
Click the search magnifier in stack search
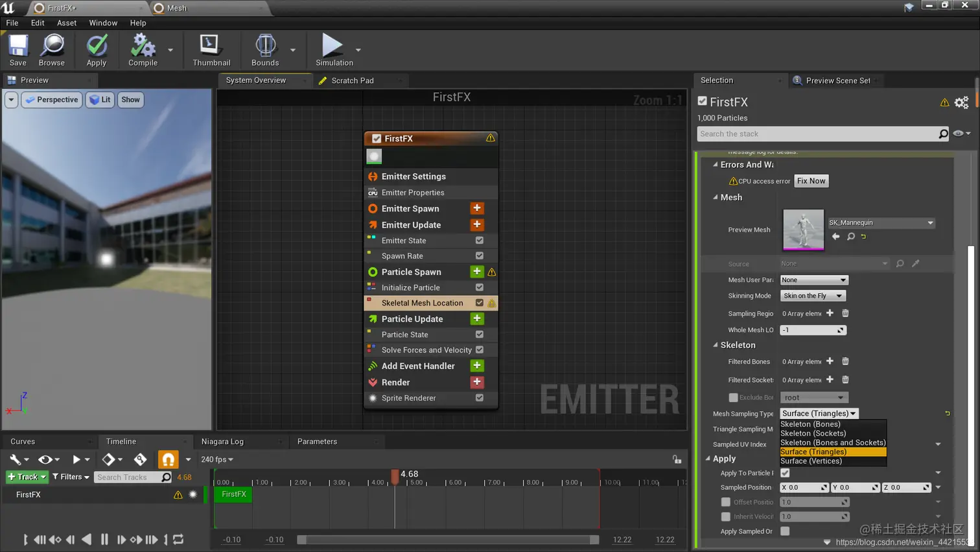pos(943,134)
